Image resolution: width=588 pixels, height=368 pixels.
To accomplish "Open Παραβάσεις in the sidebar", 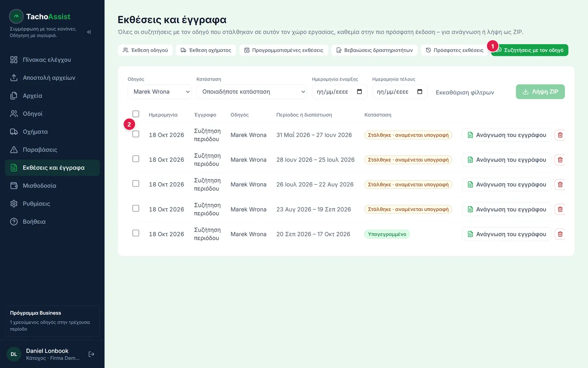I will (x=52, y=150).
